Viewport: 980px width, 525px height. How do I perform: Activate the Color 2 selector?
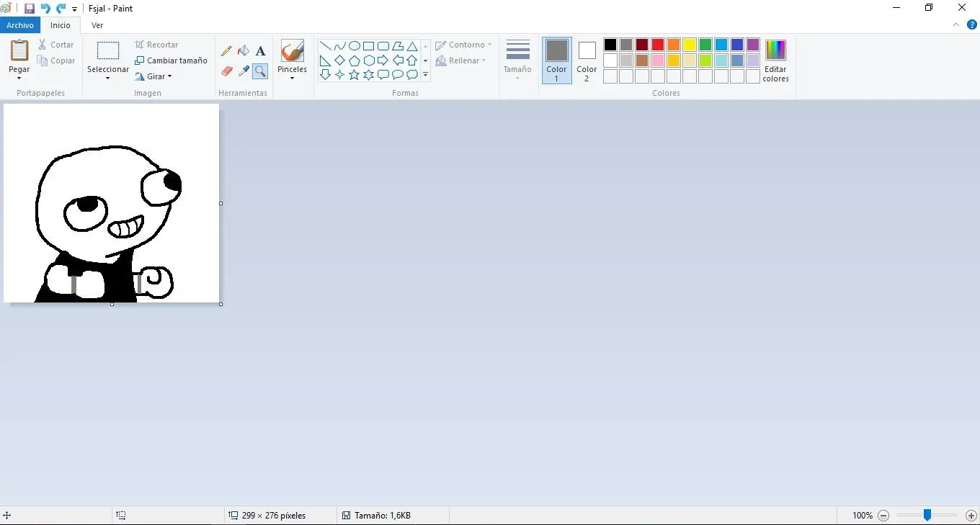[587, 60]
